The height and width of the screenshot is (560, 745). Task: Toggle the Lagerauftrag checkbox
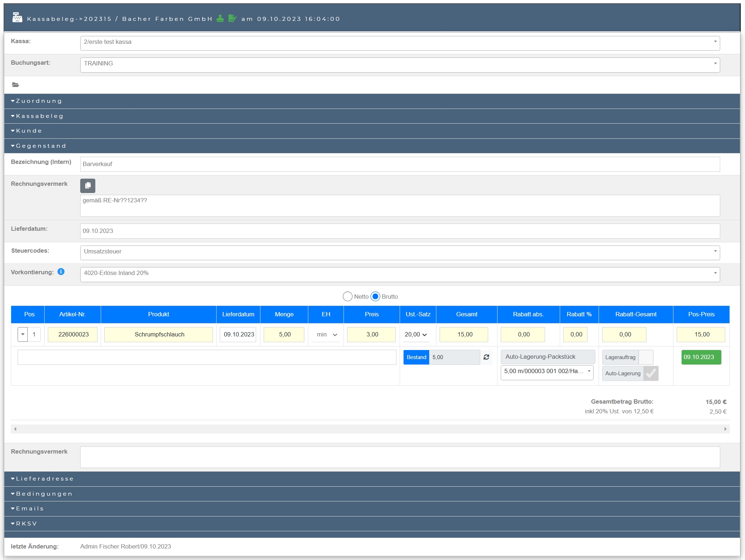646,357
